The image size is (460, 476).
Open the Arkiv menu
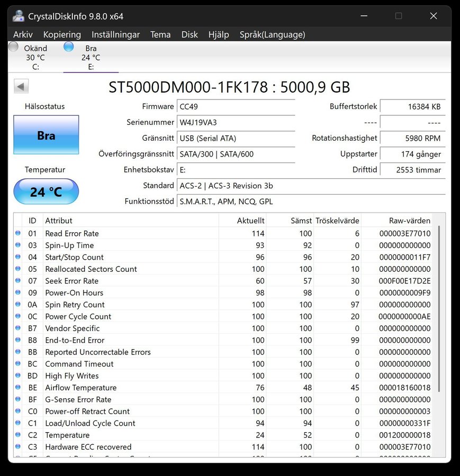click(x=23, y=34)
